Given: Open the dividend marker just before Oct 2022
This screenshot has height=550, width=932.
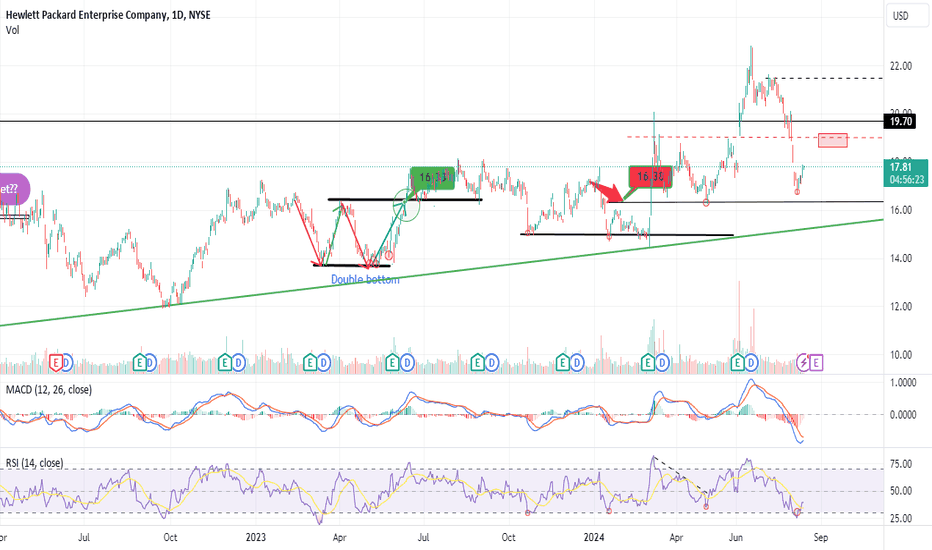Looking at the screenshot, I should tap(150, 362).
